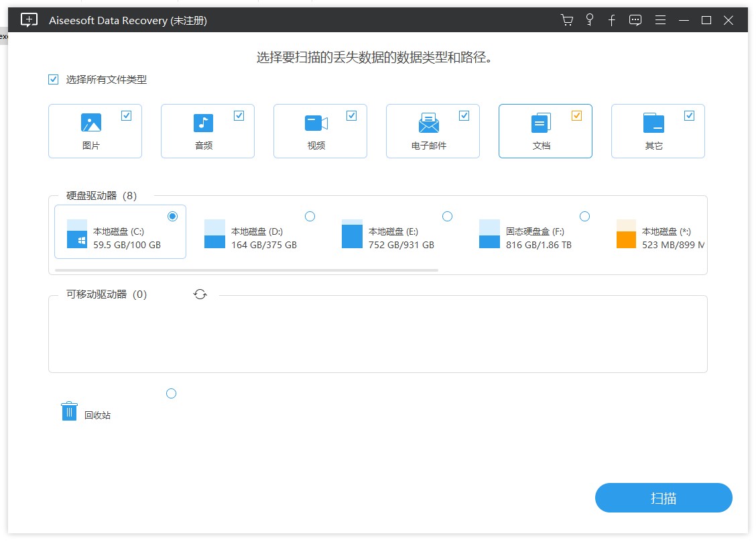Refresh the removable drives list
Viewport: 756px width, 542px height.
200,294
